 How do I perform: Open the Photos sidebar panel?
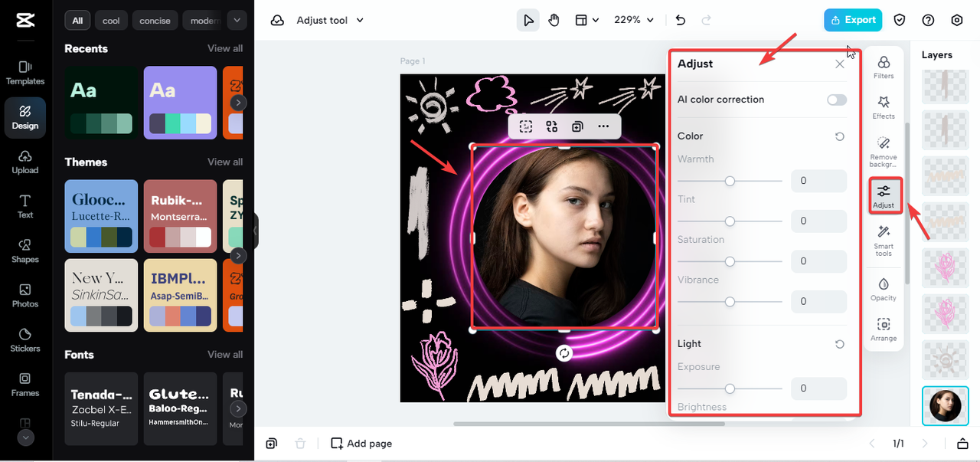pyautogui.click(x=25, y=295)
